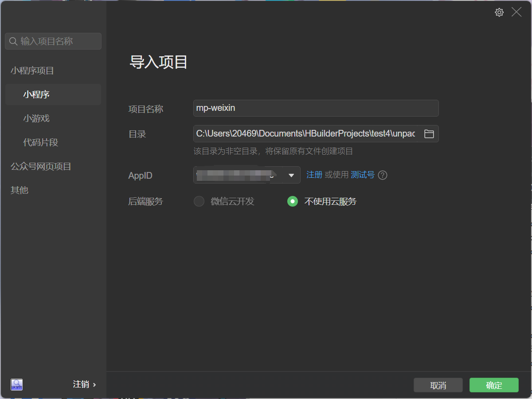Show help about the test AppID
Image resolution: width=532 pixels, height=399 pixels.
(383, 175)
